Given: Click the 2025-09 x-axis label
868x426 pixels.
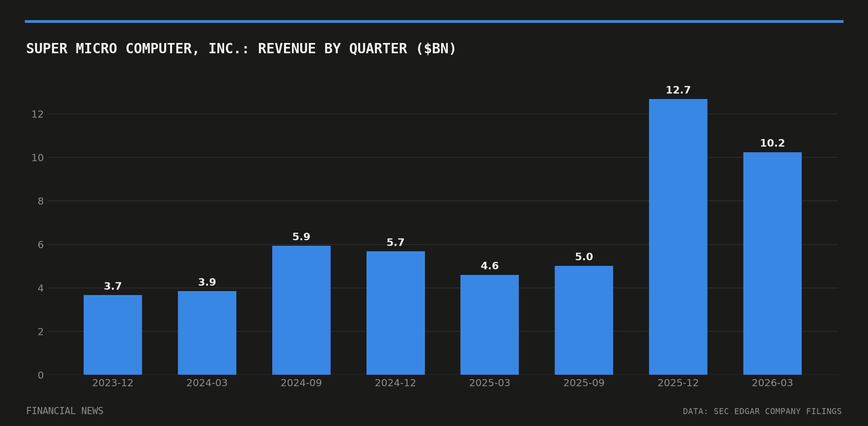Looking at the screenshot, I should pyautogui.click(x=584, y=383).
